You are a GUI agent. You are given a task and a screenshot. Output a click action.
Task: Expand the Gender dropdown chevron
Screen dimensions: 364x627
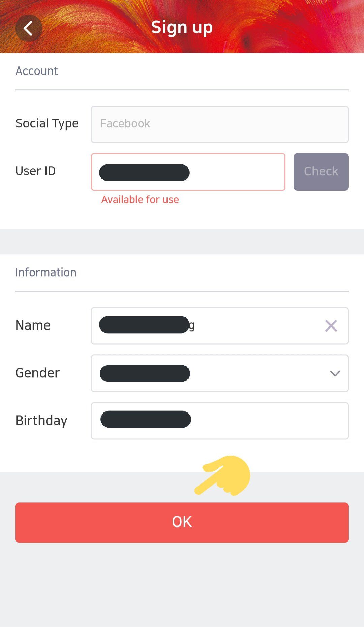[x=335, y=373]
